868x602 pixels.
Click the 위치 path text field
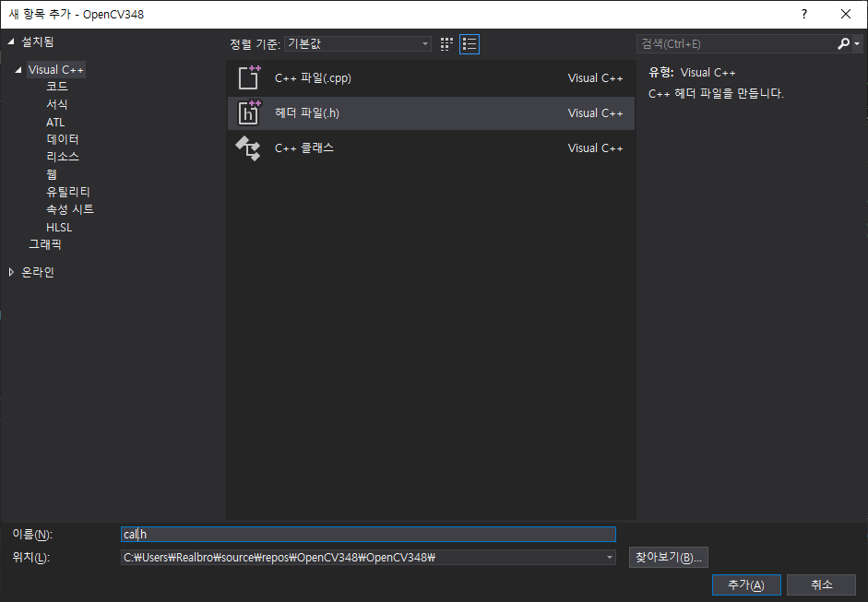click(362, 557)
